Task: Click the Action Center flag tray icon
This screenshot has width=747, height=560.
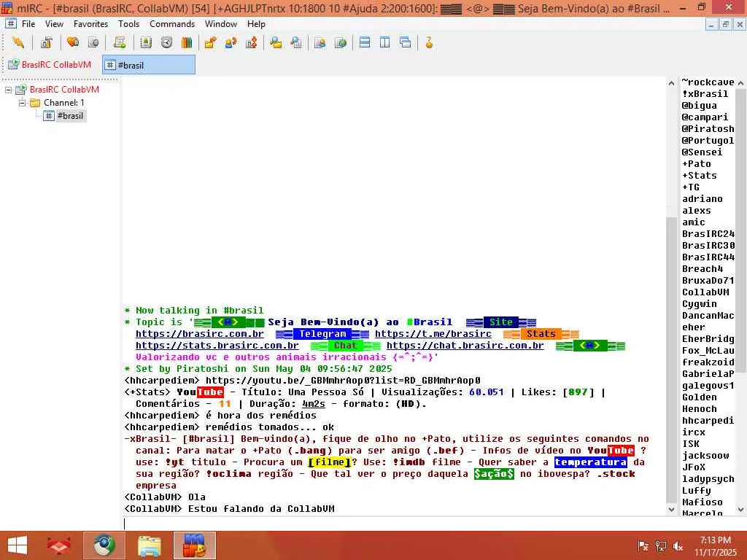Action: click(x=643, y=546)
